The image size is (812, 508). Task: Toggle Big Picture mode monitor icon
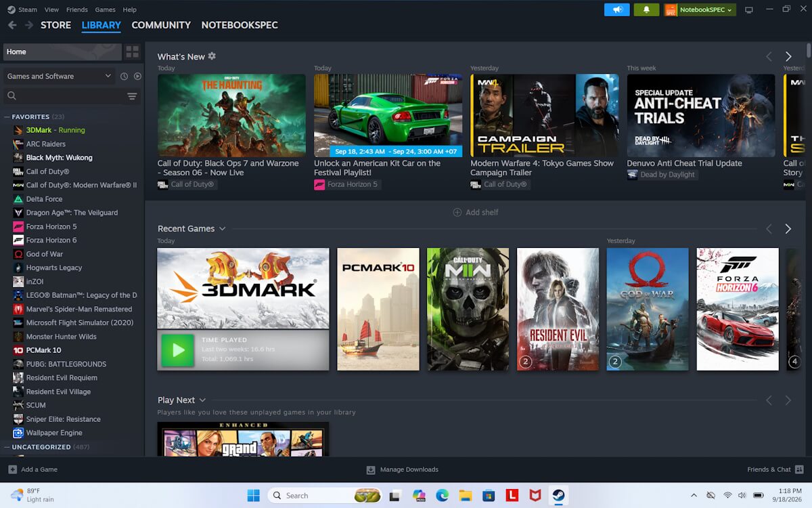[x=749, y=9]
